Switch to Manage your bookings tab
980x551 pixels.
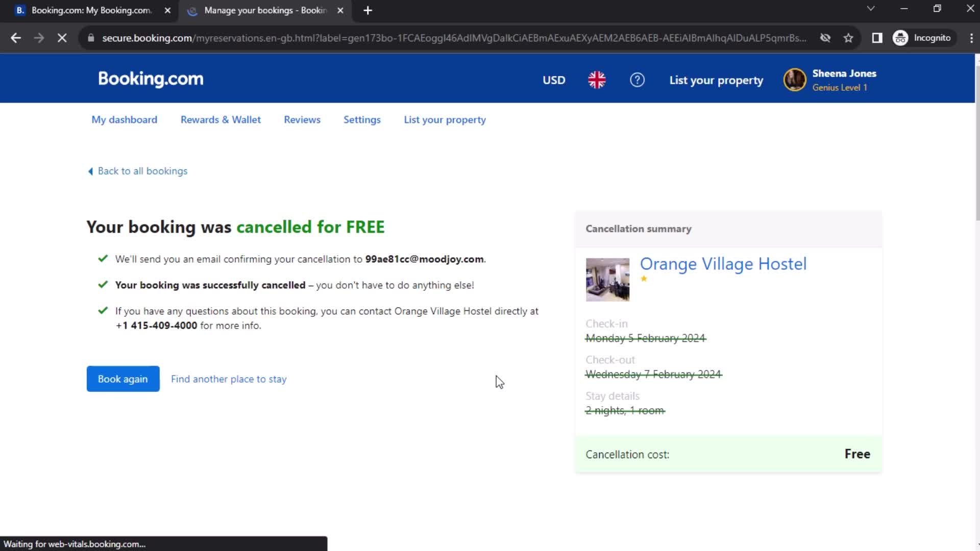tap(264, 11)
